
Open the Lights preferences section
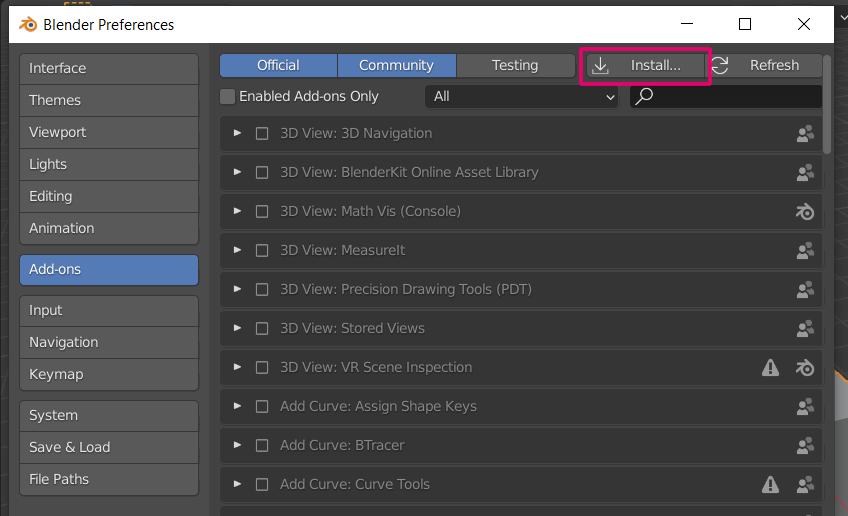[109, 164]
